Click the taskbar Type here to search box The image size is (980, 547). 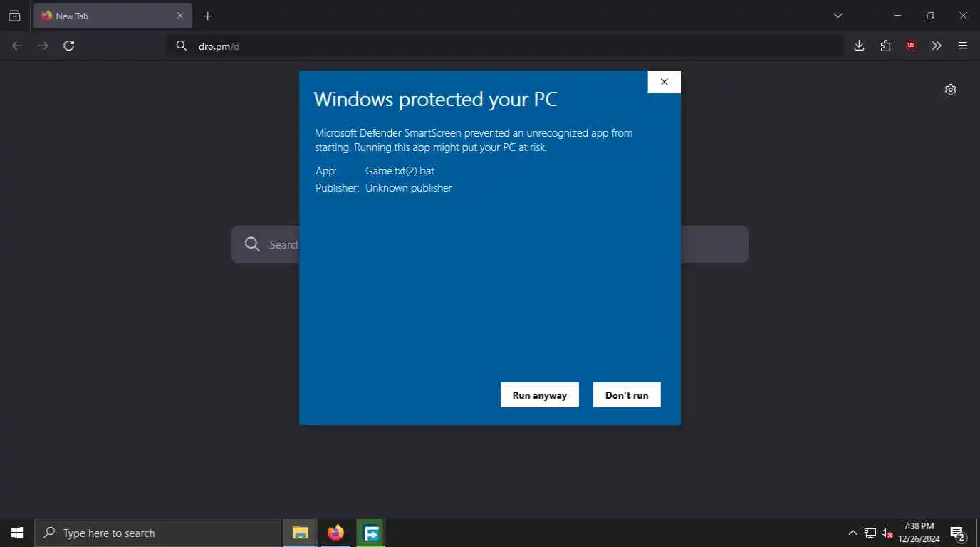click(x=158, y=533)
